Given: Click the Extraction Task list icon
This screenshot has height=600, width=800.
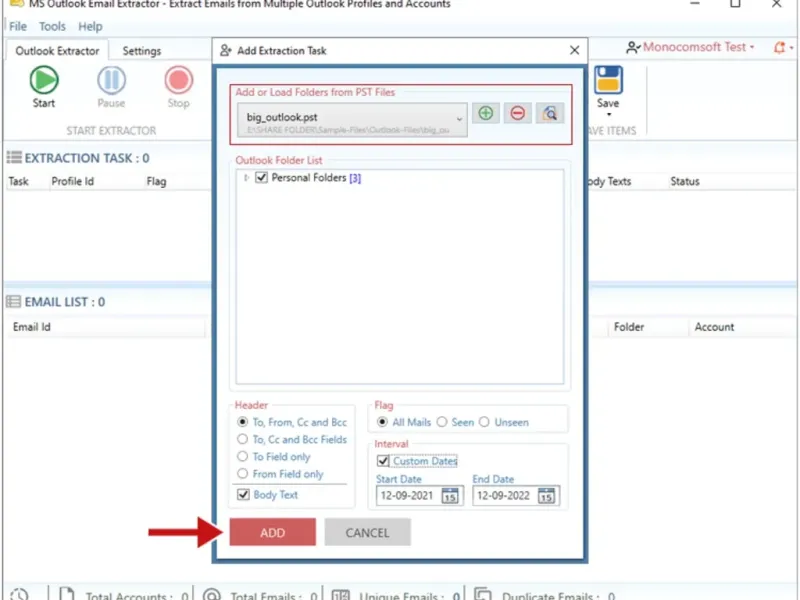Looking at the screenshot, I should [14, 158].
